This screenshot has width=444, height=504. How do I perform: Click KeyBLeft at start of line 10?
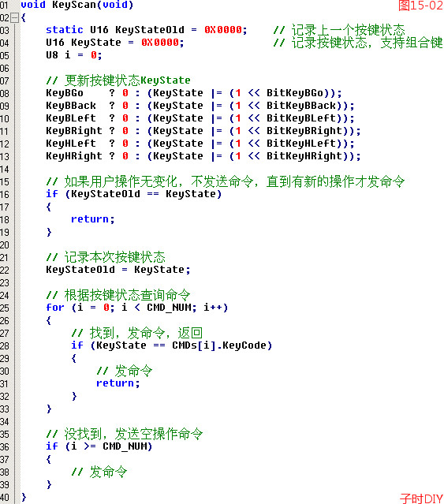click(x=71, y=118)
